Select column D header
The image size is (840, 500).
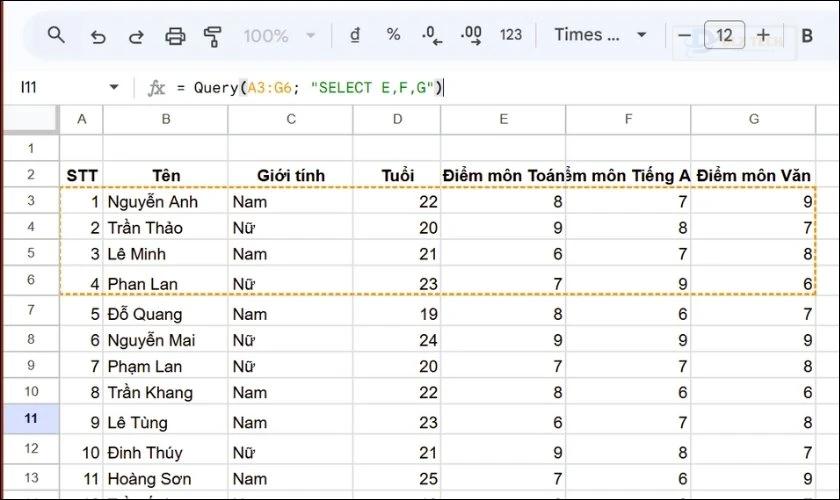[397, 119]
